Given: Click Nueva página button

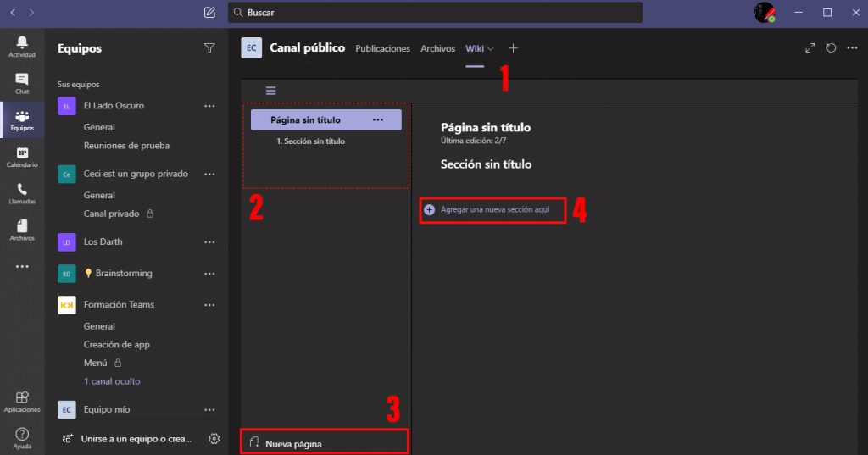Looking at the screenshot, I should 325,443.
